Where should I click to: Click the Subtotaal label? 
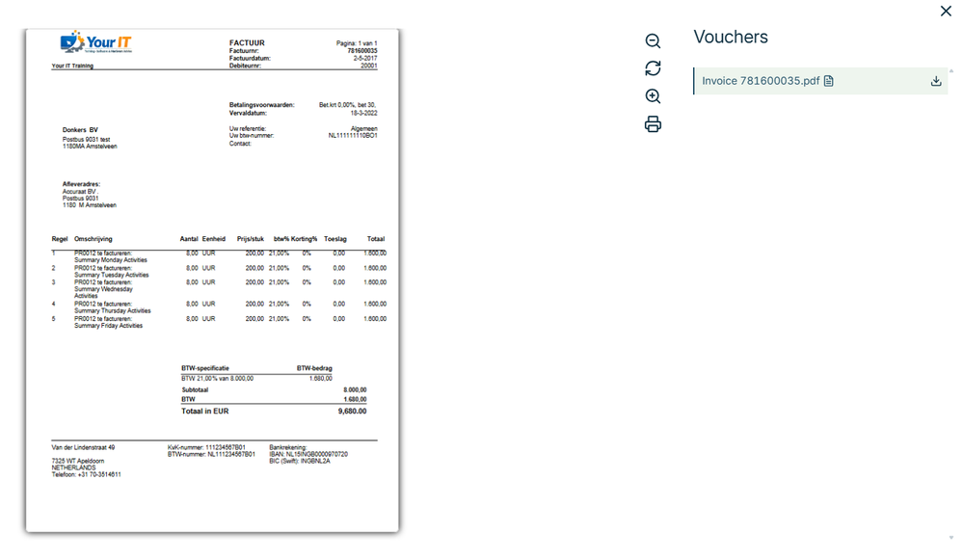[195, 390]
